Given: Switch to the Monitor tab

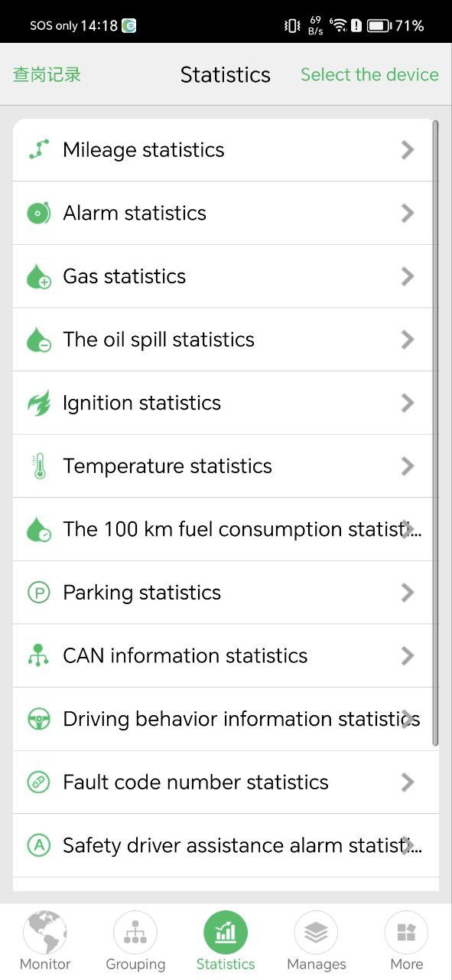Looking at the screenshot, I should [45, 941].
